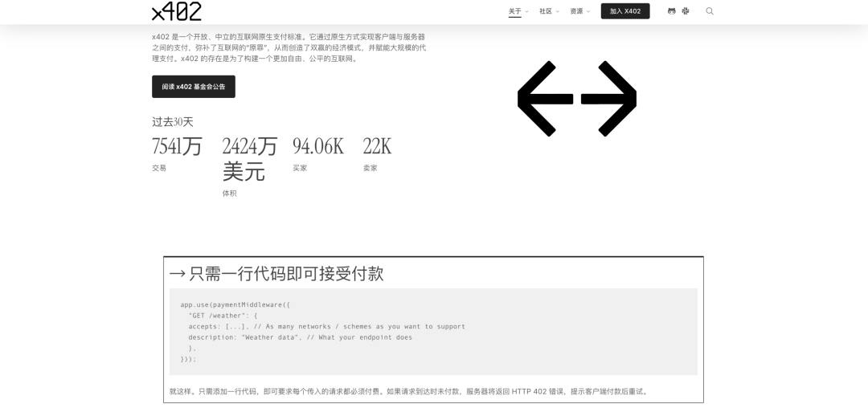Click the 22K sellers figure
The image size is (868, 408).
pos(377,146)
